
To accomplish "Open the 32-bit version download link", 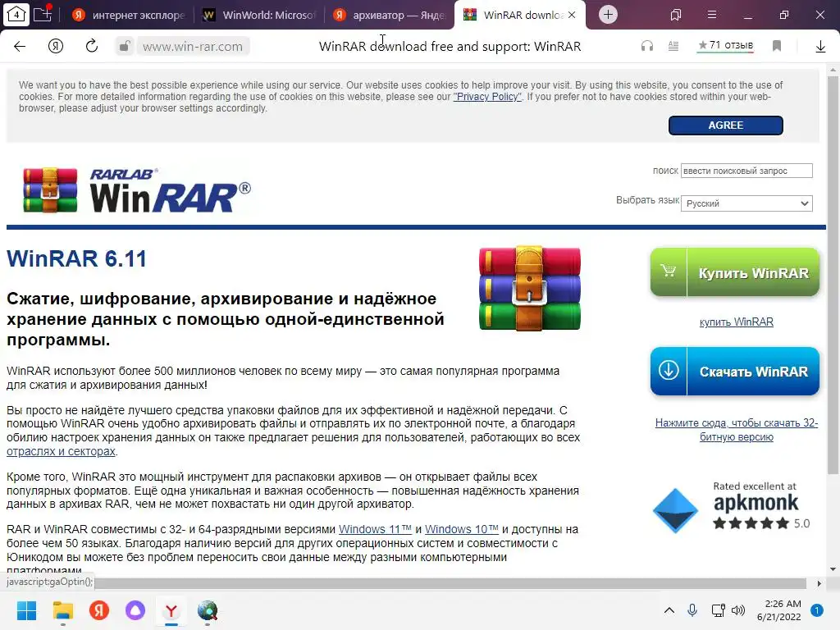I will [x=737, y=430].
